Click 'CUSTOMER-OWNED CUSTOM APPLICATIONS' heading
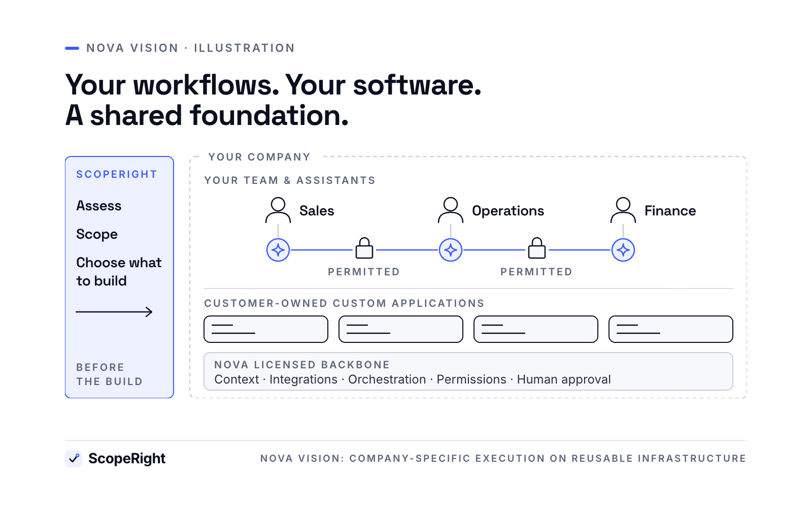Screen dimensions: 812x508 pyautogui.click(x=344, y=303)
